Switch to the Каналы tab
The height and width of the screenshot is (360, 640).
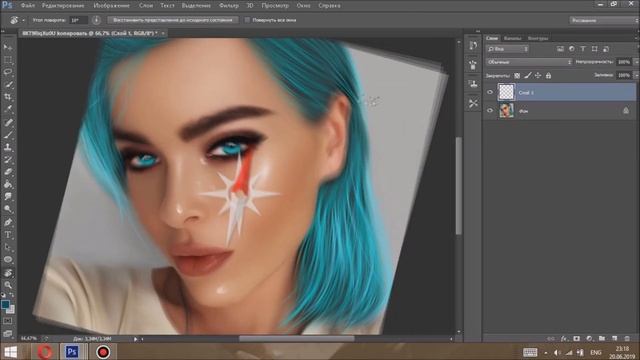click(513, 38)
